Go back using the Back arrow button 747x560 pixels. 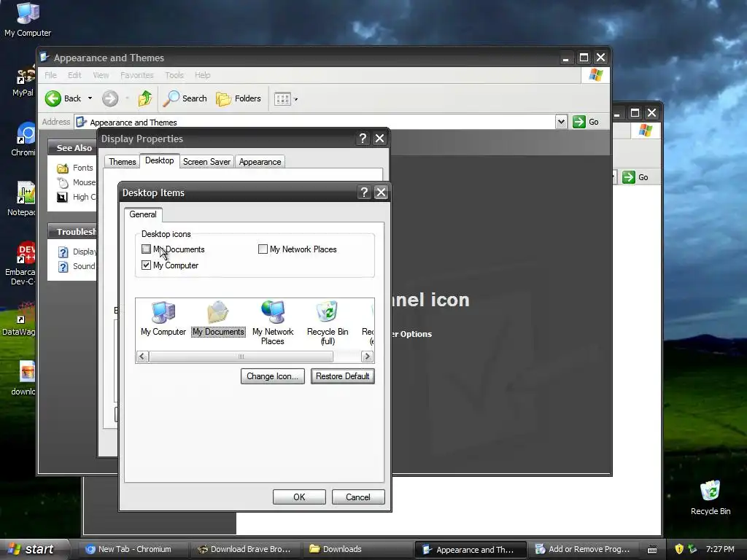pyautogui.click(x=63, y=98)
